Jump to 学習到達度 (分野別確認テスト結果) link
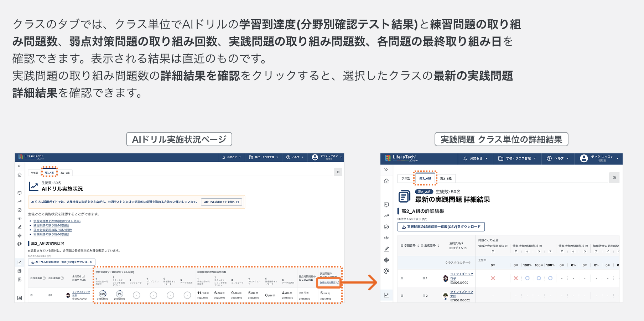 click(57, 221)
